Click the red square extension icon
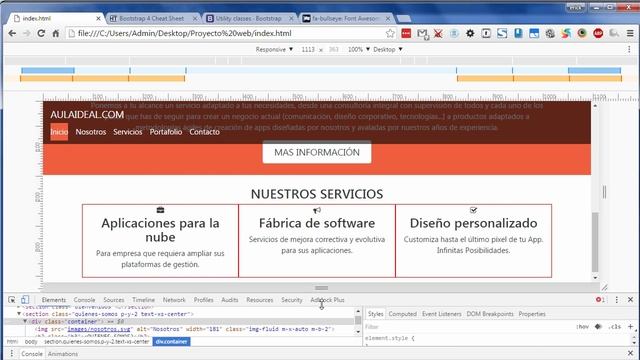The image size is (640, 360). [x=406, y=33]
